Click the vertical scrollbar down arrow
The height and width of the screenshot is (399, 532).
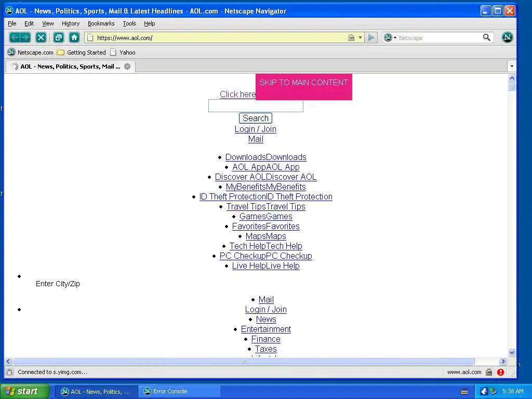(x=512, y=353)
